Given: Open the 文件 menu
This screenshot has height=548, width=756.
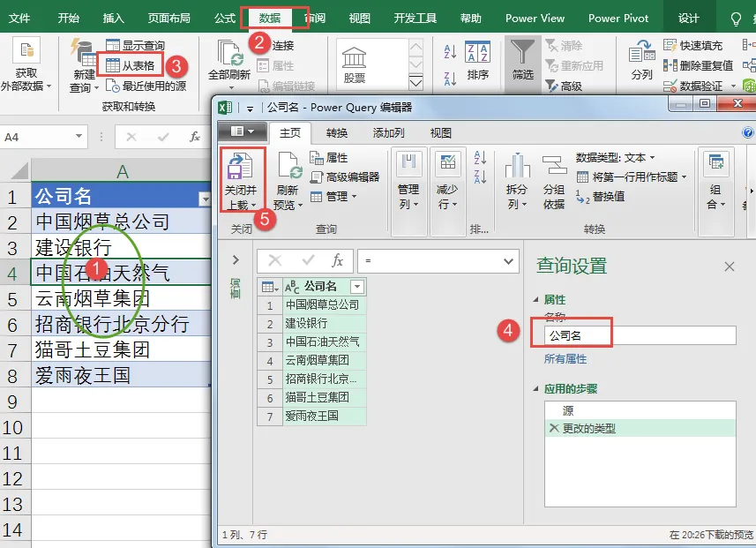Looking at the screenshot, I should [x=19, y=19].
